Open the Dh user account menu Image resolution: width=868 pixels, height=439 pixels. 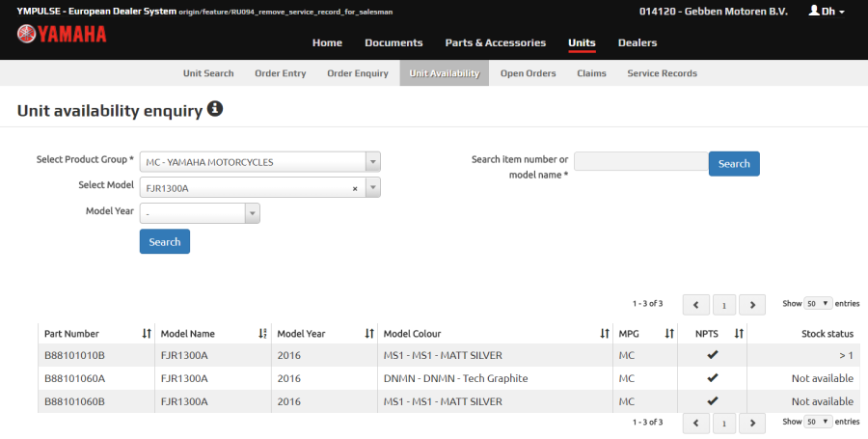point(827,11)
